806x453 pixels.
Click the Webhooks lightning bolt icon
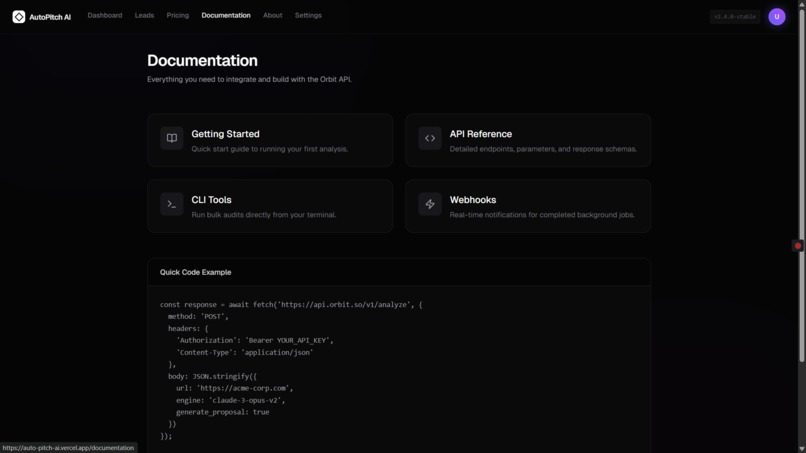[430, 204]
